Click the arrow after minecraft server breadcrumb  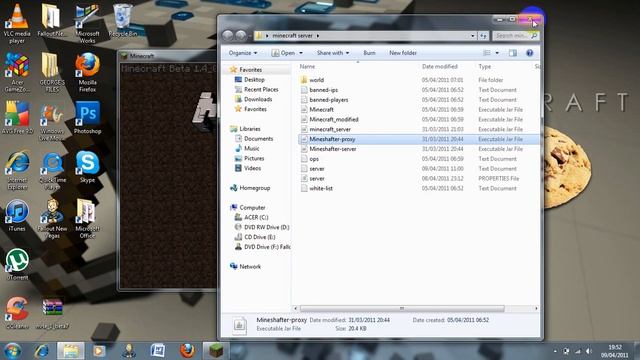[318, 36]
